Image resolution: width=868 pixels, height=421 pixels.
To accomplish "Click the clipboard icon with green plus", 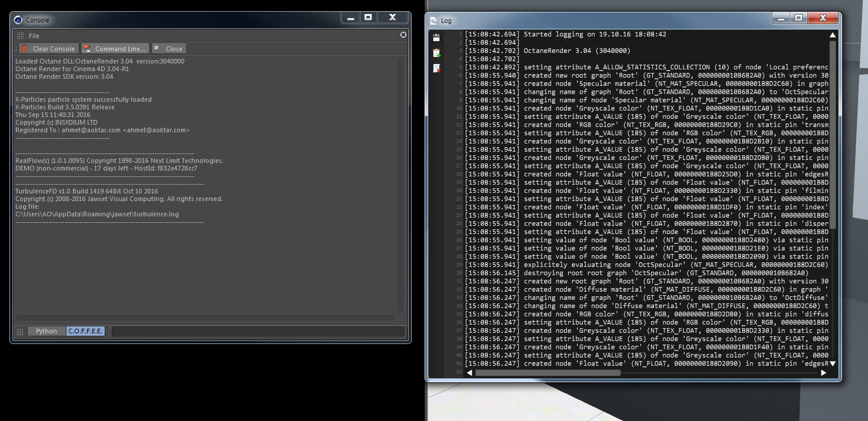I will (x=436, y=53).
